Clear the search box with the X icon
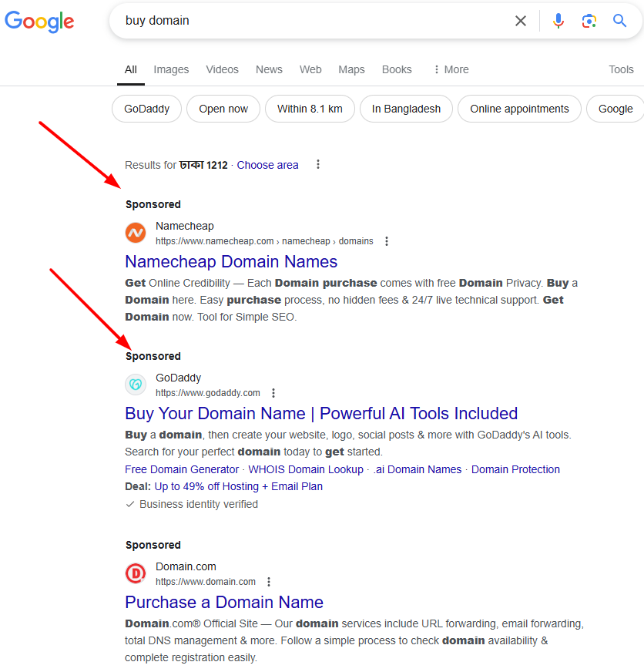644x672 pixels. (521, 21)
